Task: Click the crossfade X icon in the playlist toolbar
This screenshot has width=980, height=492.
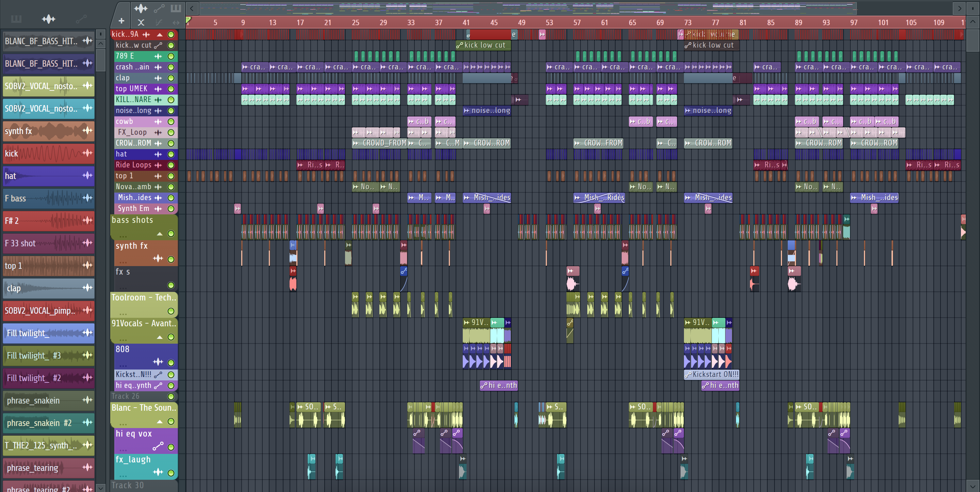Action: tap(141, 22)
